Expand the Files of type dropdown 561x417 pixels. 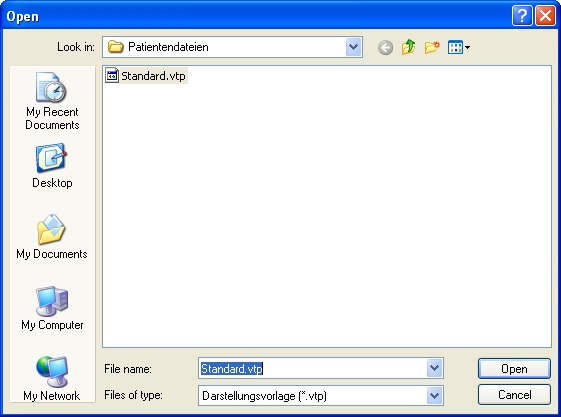pos(434,396)
